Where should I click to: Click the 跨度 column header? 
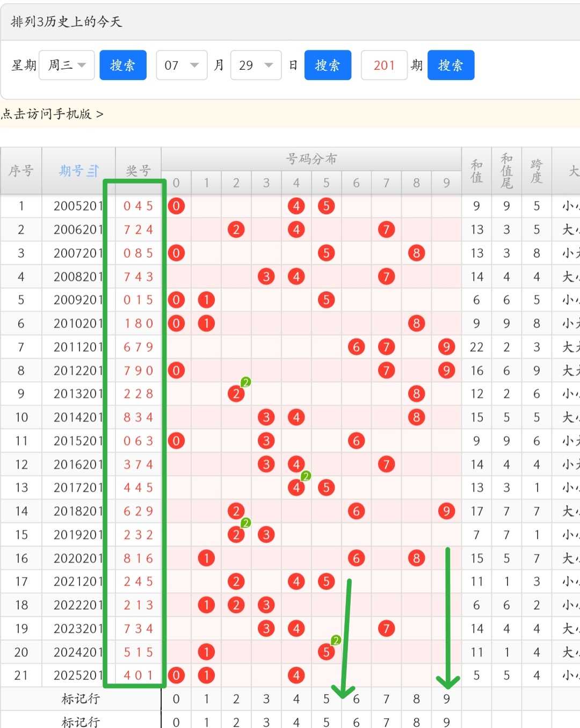click(536, 171)
